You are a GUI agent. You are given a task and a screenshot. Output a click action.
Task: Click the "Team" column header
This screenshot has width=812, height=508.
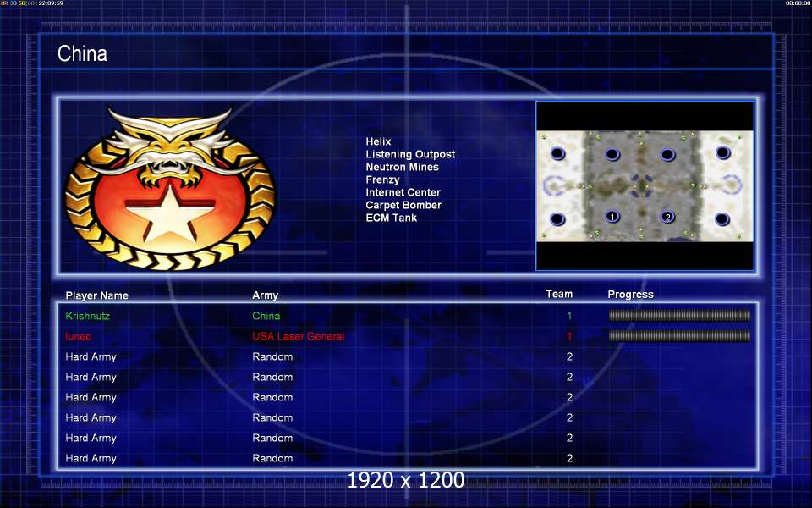coord(559,294)
